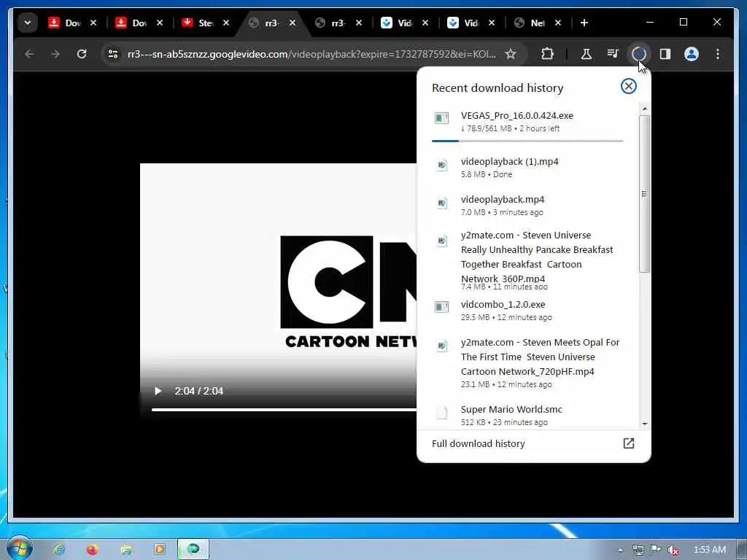Viewport: 747px width, 560px height.
Task: Go forward to next page
Action: (x=55, y=54)
